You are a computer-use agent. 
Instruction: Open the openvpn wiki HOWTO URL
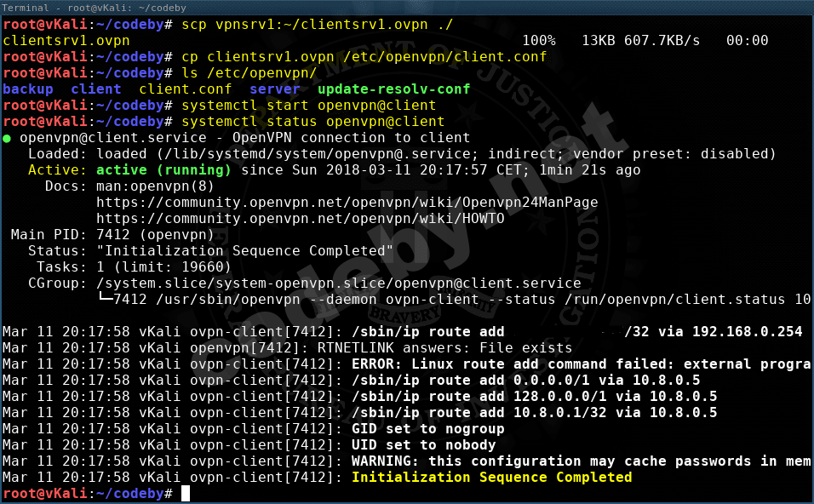[x=301, y=219]
